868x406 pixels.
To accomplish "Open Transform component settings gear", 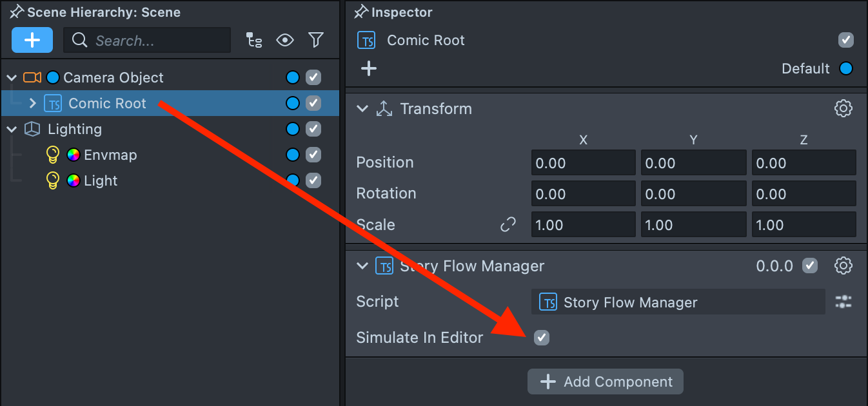I will [843, 108].
